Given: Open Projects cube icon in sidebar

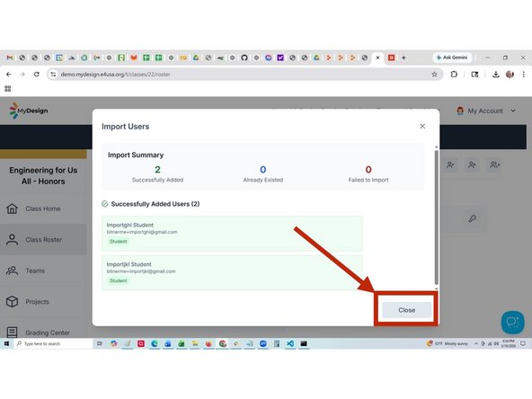Looking at the screenshot, I should pyautogui.click(x=13, y=302).
